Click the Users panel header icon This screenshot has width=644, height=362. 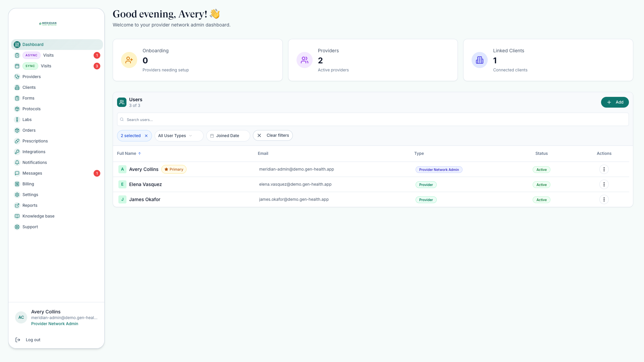(x=122, y=102)
